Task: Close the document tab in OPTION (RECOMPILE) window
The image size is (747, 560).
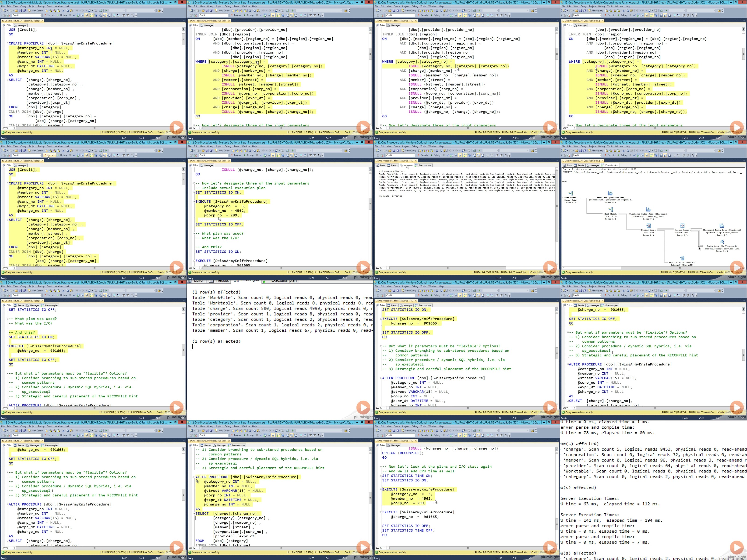Action: [416, 441]
